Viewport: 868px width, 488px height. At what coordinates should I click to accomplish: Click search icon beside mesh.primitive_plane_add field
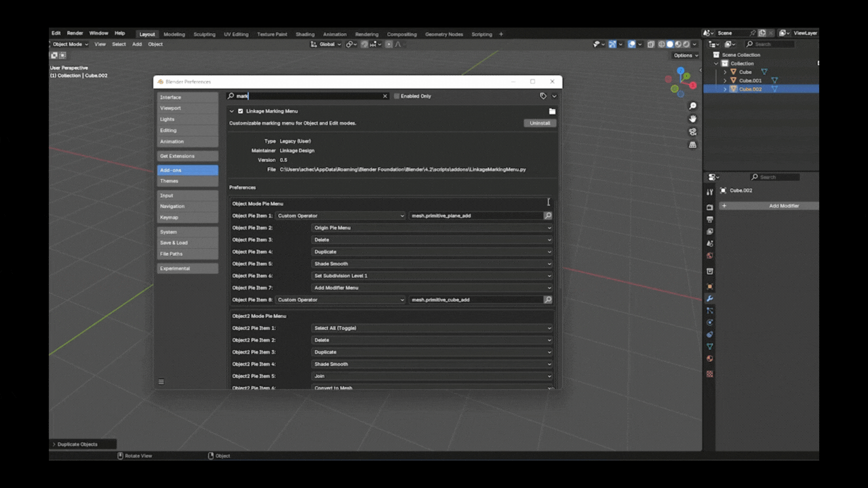tap(548, 216)
